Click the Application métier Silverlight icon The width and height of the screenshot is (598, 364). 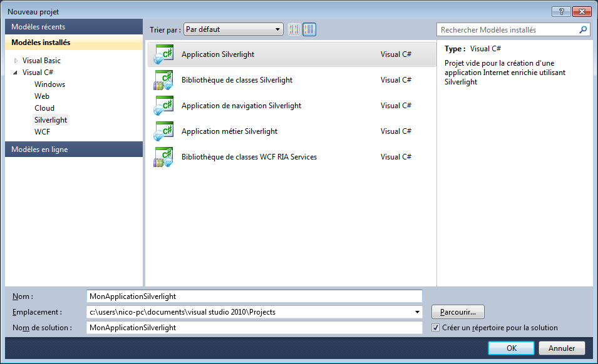[x=163, y=131]
